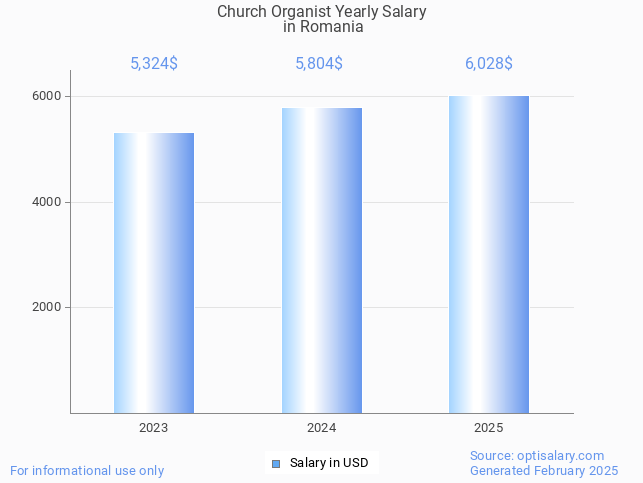This screenshot has height=483, width=643.
Task: Select the 5,324$ value label
Action: click(154, 64)
